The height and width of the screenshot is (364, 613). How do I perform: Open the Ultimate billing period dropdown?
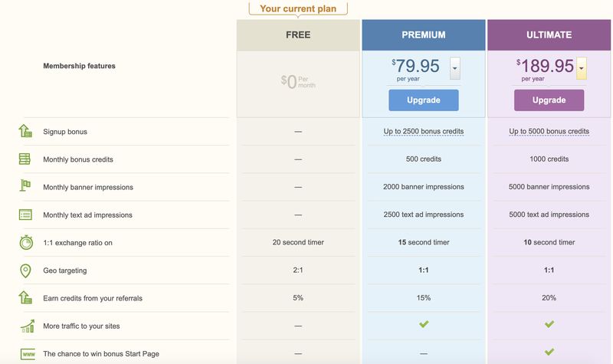[582, 67]
